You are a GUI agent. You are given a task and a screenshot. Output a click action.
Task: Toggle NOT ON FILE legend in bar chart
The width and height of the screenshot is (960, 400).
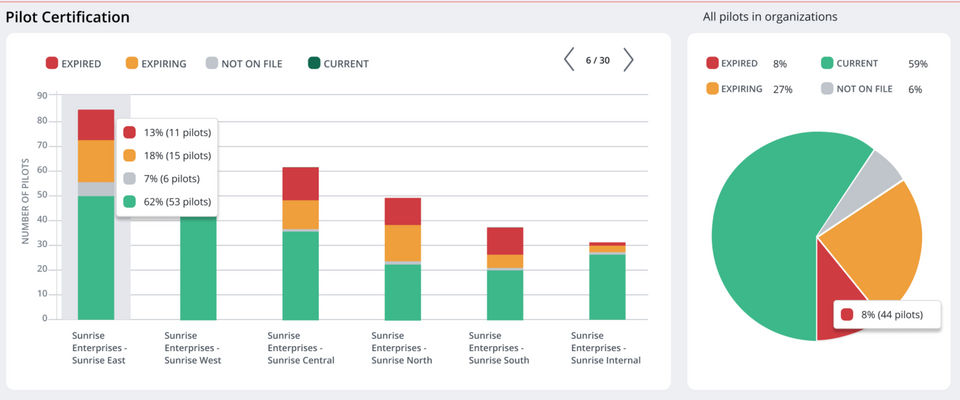pyautogui.click(x=244, y=63)
